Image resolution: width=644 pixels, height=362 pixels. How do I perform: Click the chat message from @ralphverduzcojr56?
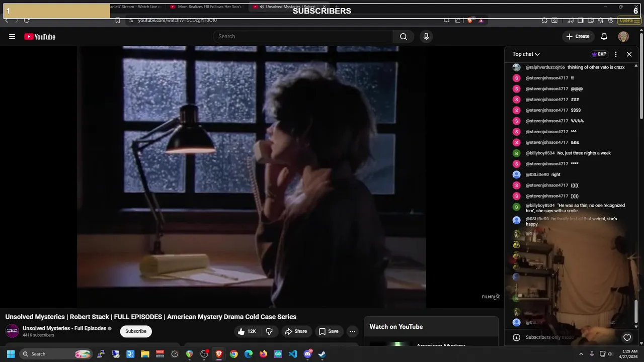coord(575,67)
